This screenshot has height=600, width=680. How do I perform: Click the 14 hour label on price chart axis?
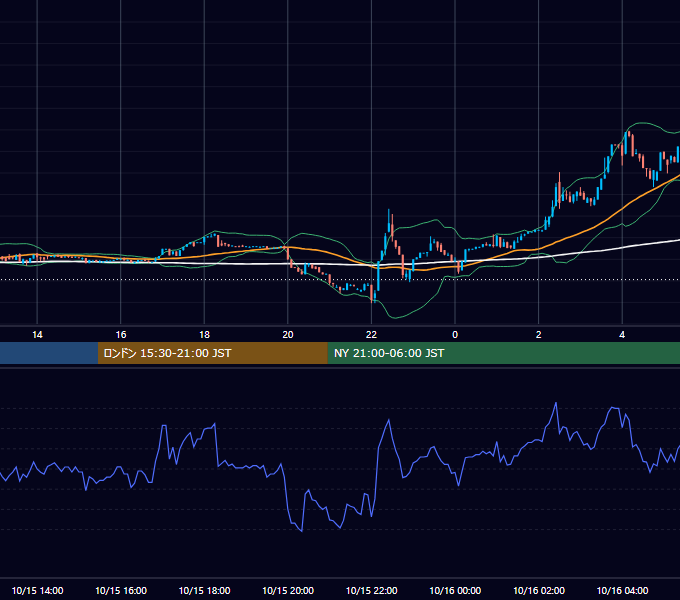click(37, 335)
